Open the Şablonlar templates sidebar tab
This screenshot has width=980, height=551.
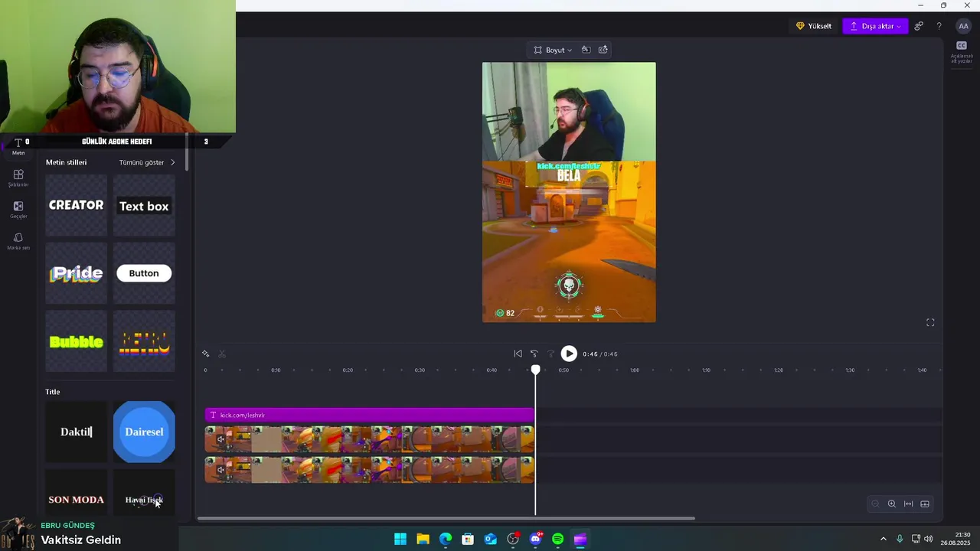[x=18, y=178]
